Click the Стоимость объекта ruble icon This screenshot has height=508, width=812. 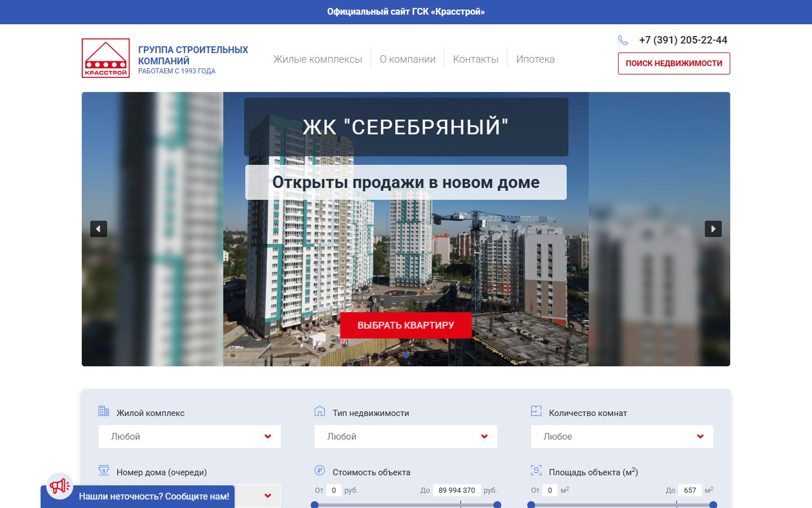click(x=320, y=470)
